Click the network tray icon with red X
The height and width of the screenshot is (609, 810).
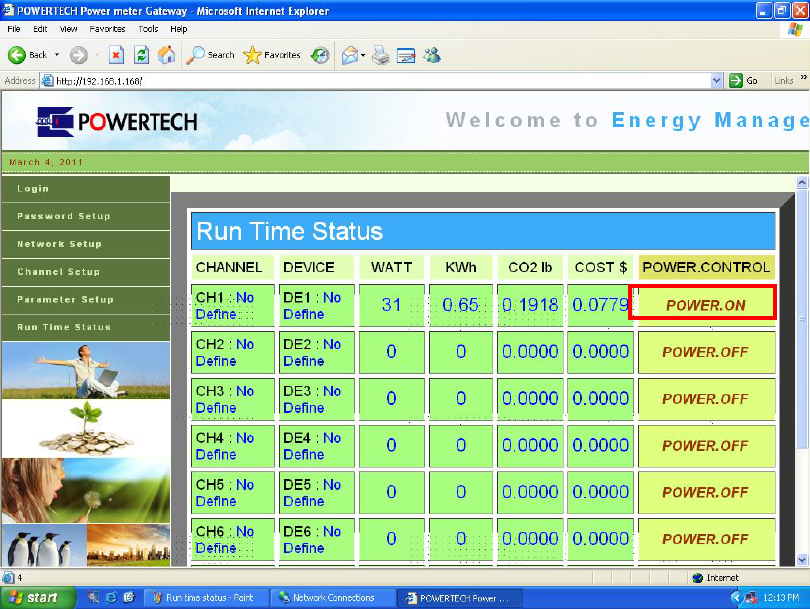[752, 598]
